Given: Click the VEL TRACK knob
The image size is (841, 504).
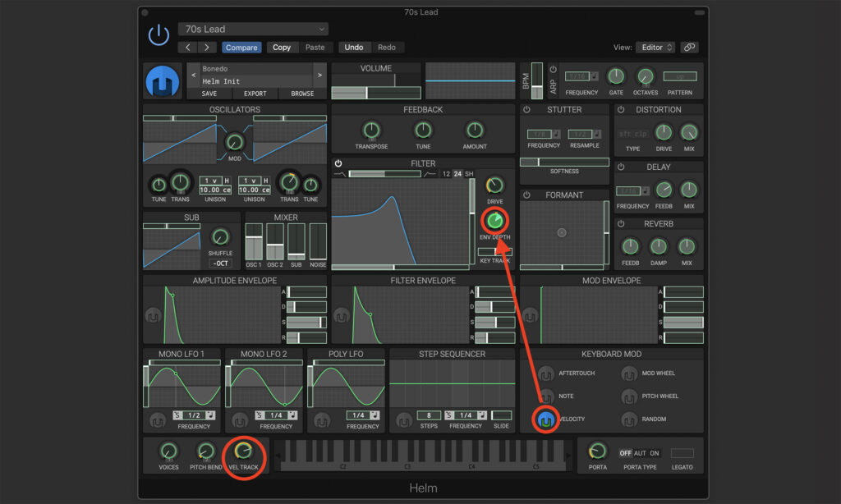Looking at the screenshot, I should pos(243,451).
